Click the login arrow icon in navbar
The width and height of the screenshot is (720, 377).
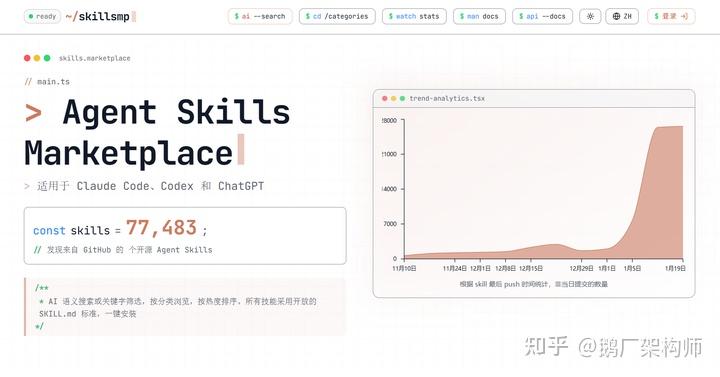[x=684, y=16]
